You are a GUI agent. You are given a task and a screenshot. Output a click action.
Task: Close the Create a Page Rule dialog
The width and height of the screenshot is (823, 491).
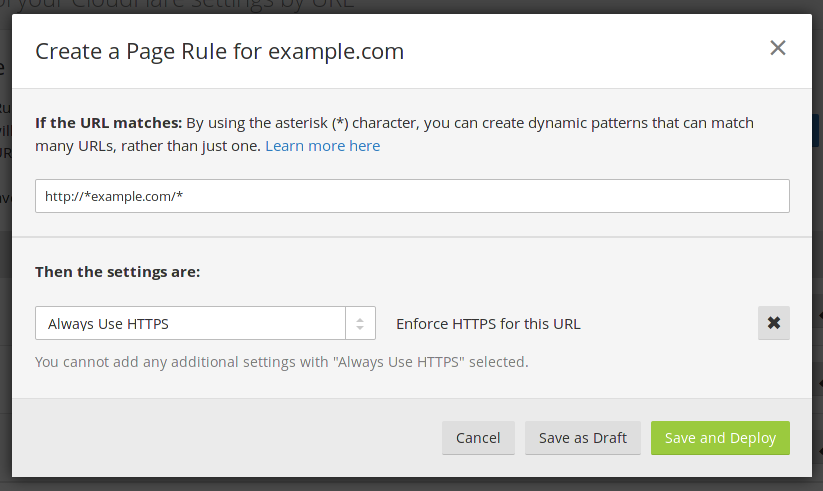pos(778,48)
